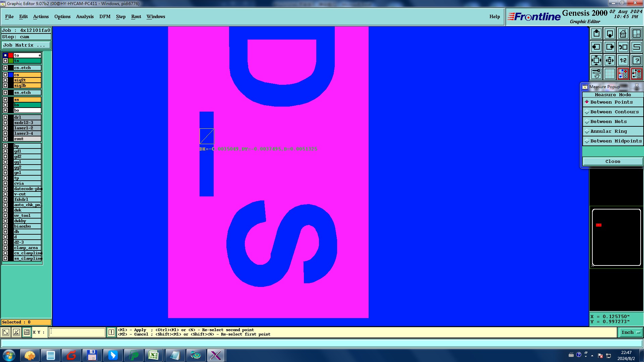644x362 pixels.
Task: Open the display options wrench icon
Action: (596, 74)
